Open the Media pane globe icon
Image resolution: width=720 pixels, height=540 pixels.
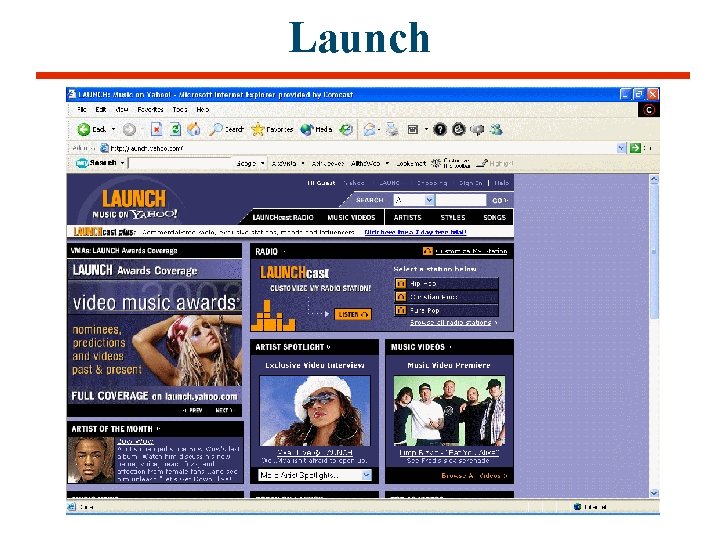click(307, 129)
